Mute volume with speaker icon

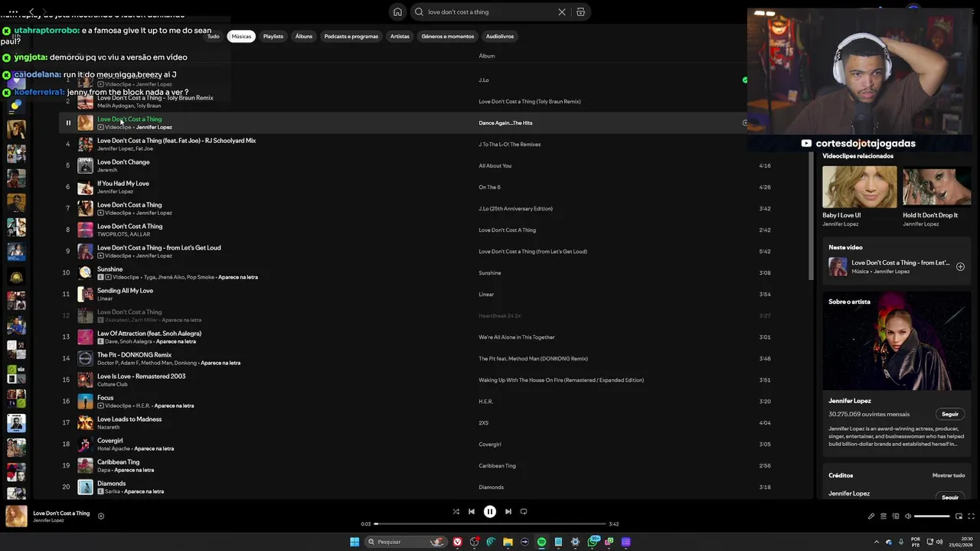tap(908, 517)
